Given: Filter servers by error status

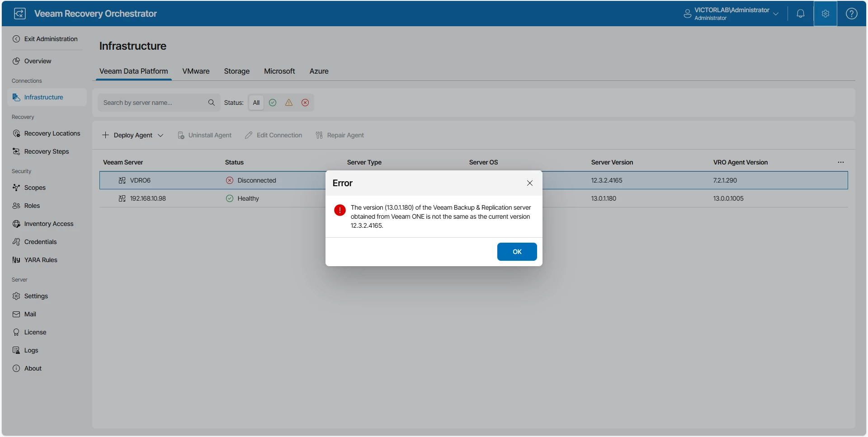Looking at the screenshot, I should coord(305,103).
